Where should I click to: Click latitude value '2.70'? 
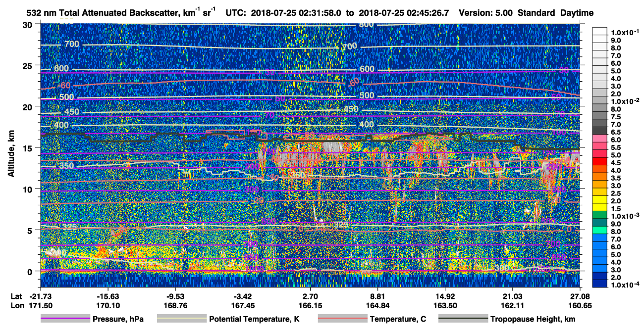pyautogui.click(x=310, y=296)
